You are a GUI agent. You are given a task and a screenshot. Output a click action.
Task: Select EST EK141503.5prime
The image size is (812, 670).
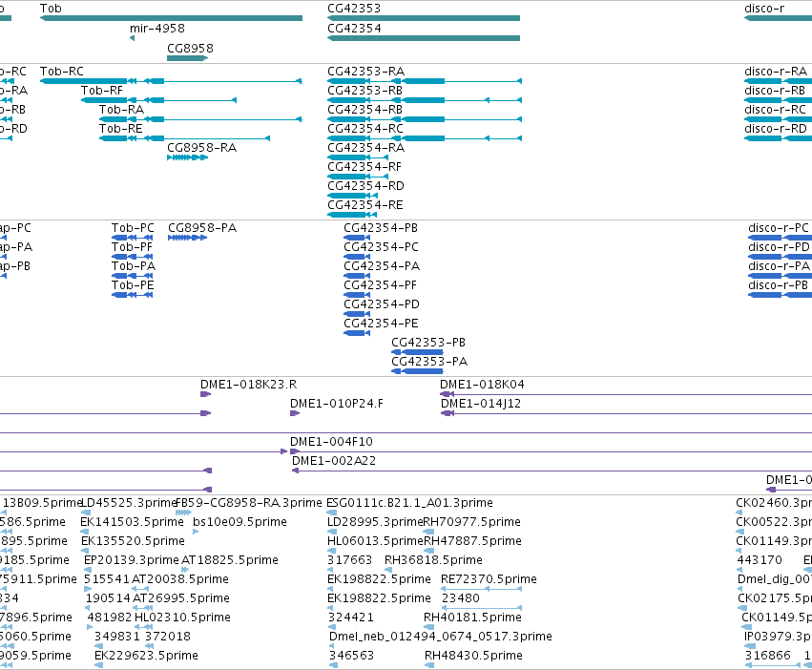coord(132,522)
